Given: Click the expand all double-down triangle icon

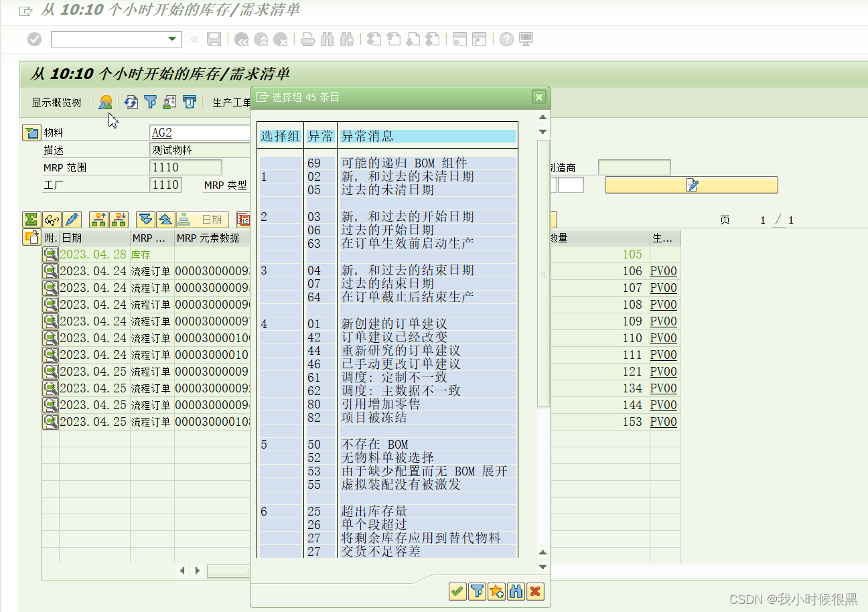Looking at the screenshot, I should [145, 219].
